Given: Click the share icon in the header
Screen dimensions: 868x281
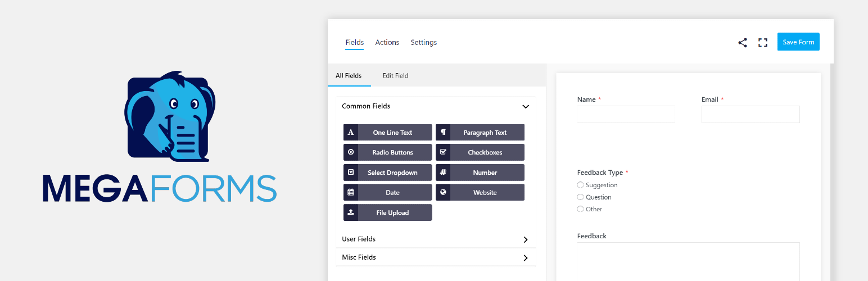Looking at the screenshot, I should 743,43.
